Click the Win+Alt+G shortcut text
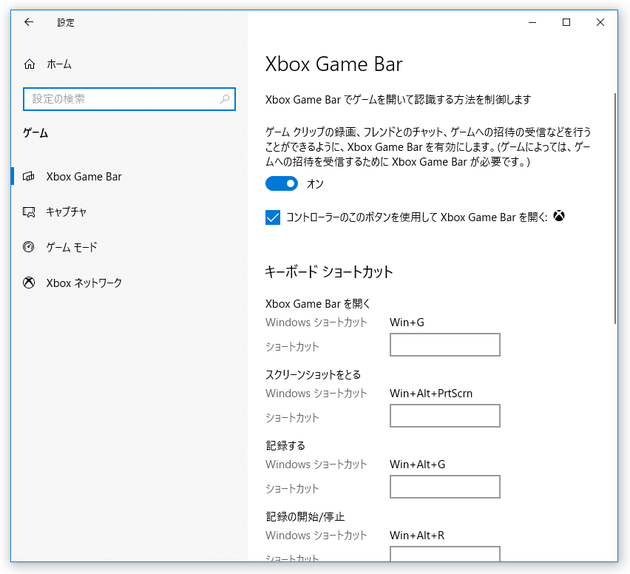 pyautogui.click(x=417, y=464)
